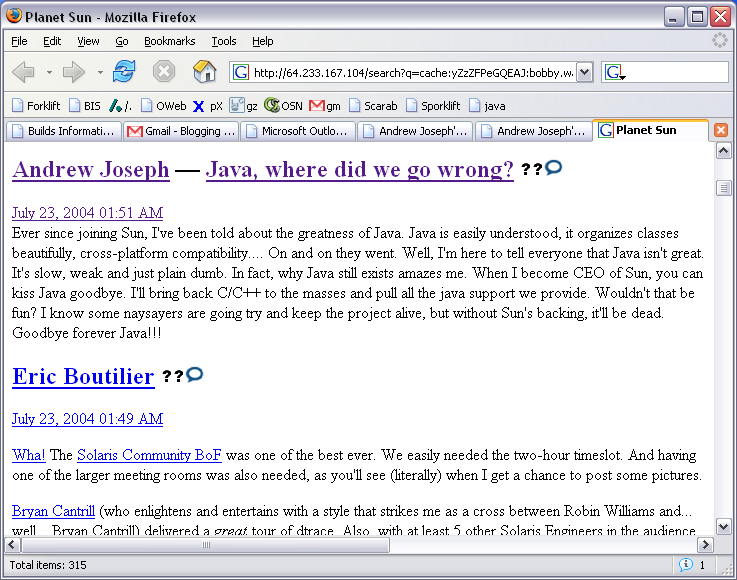Open the Go menu

[x=122, y=41]
